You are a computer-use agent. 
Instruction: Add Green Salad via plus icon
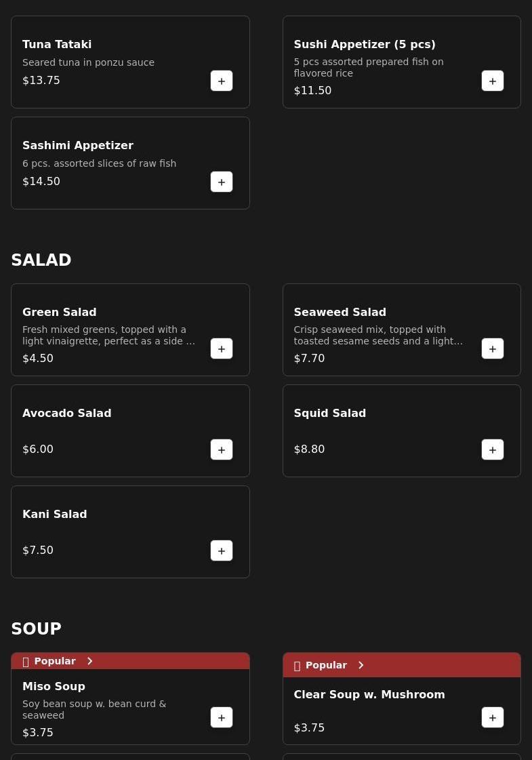[222, 348]
